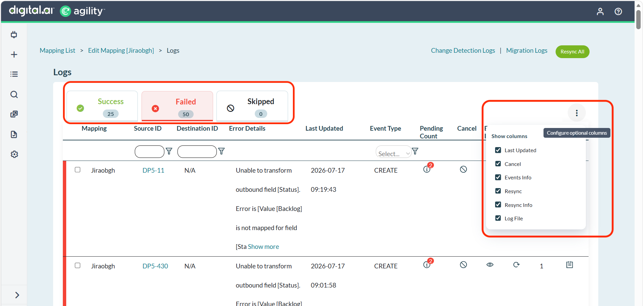
Task: Open the document check icon in sidebar
Action: 14,134
